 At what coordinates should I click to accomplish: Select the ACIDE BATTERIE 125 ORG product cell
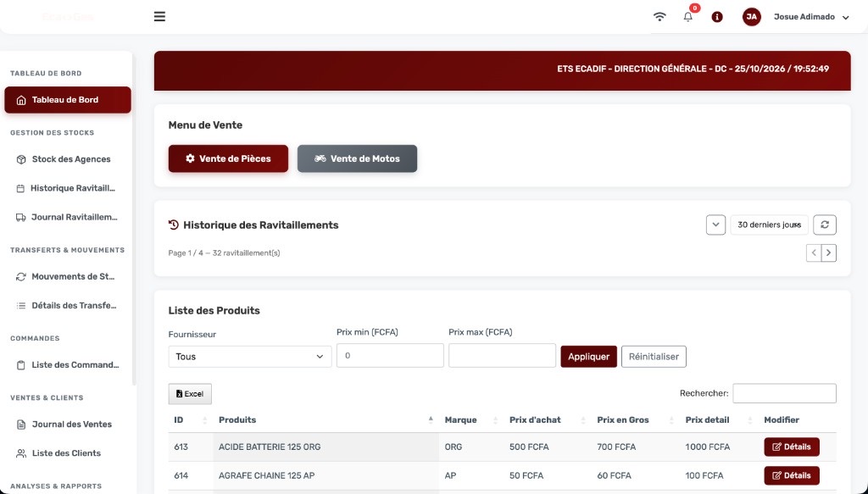pos(326,447)
